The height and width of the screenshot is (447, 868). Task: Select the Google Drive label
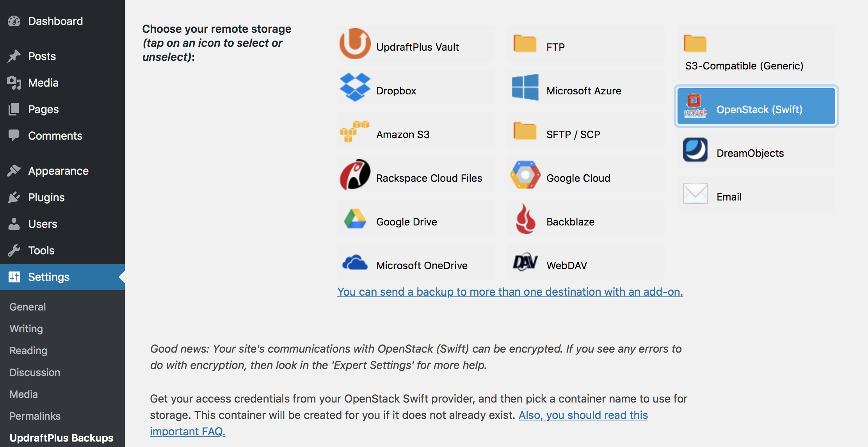click(x=407, y=222)
